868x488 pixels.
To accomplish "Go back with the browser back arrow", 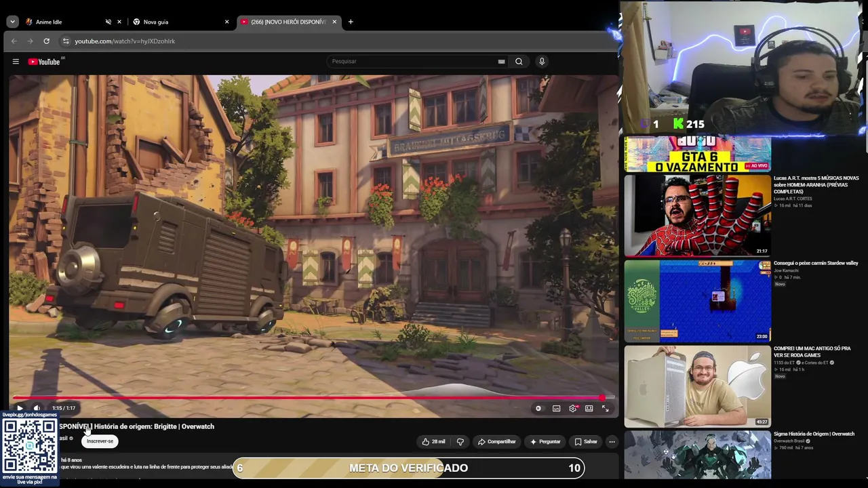I will click(14, 41).
